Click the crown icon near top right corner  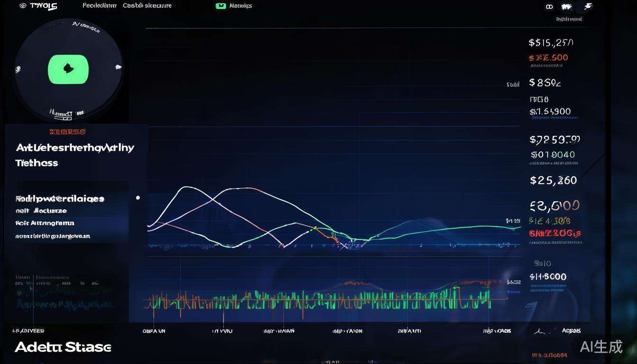click(x=567, y=6)
